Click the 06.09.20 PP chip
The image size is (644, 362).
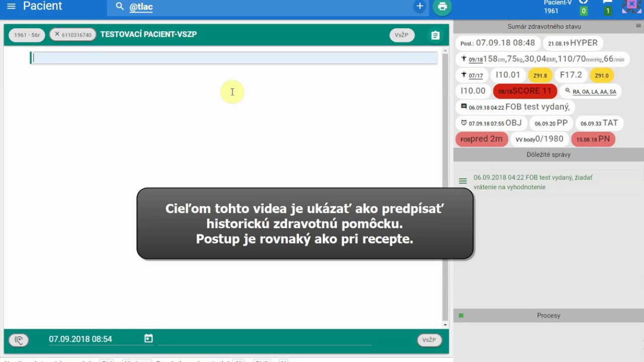(x=550, y=123)
